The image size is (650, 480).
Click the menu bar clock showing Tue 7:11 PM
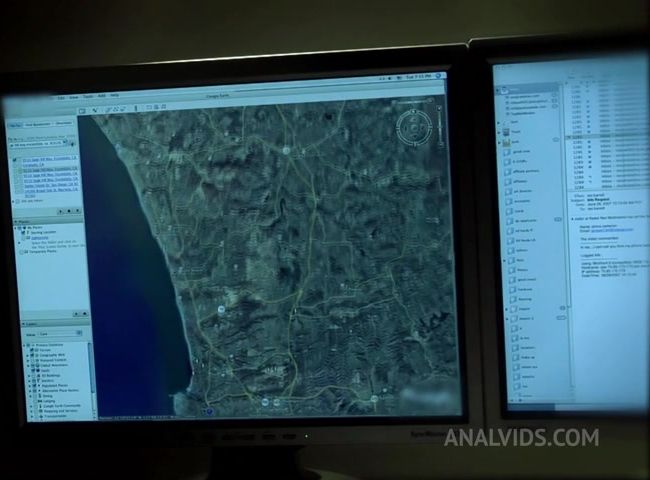[418, 77]
